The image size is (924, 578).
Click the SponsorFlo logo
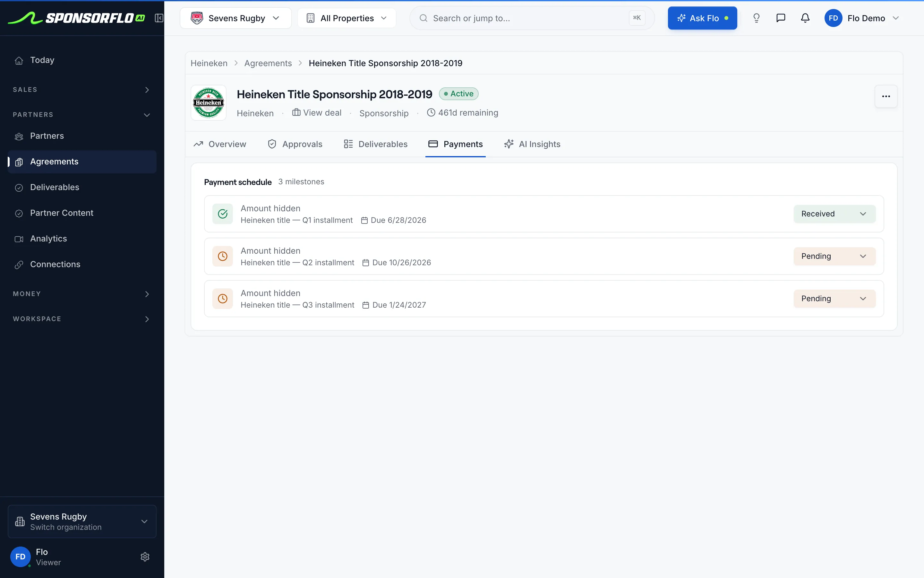(x=76, y=18)
